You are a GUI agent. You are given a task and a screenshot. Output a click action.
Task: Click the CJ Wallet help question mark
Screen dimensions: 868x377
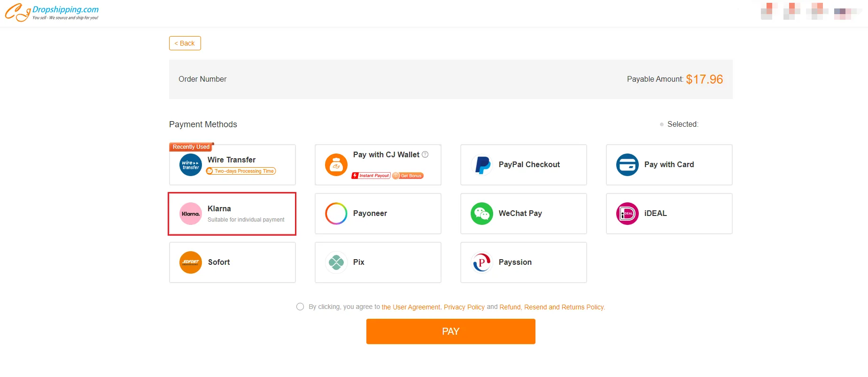tap(425, 154)
